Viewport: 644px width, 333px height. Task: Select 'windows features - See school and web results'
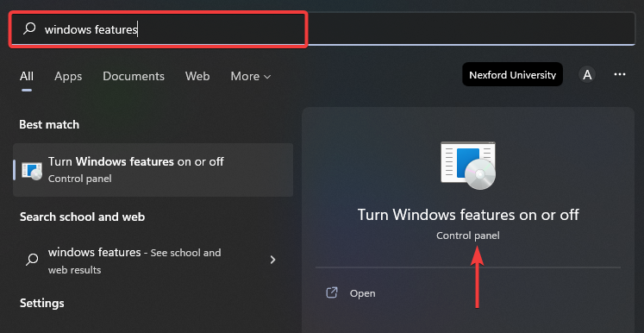(153, 261)
